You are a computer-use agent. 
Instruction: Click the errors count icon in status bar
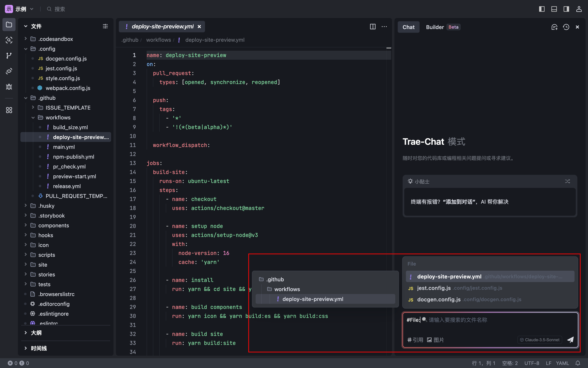[x=10, y=363]
